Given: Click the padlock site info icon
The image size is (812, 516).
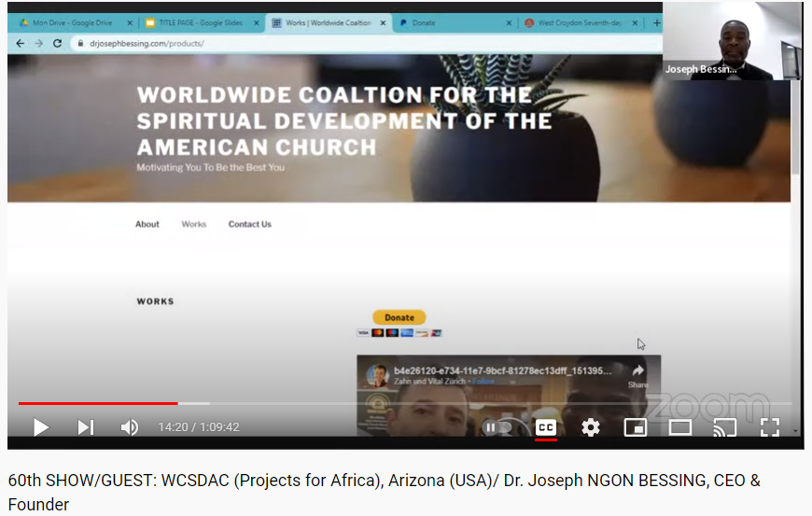Looking at the screenshot, I should 80,44.
